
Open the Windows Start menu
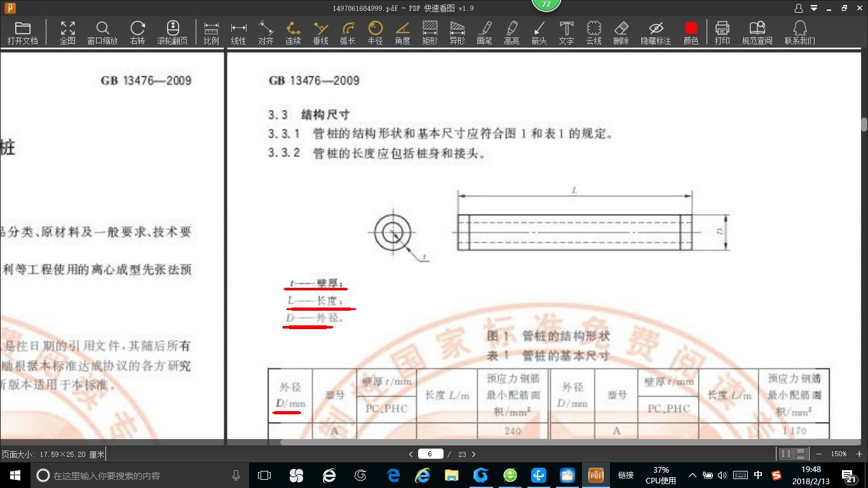click(x=15, y=475)
